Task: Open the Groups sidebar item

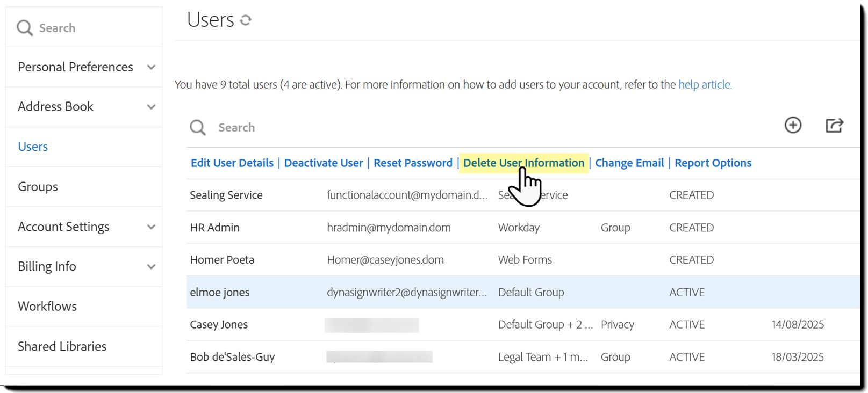Action: point(38,187)
